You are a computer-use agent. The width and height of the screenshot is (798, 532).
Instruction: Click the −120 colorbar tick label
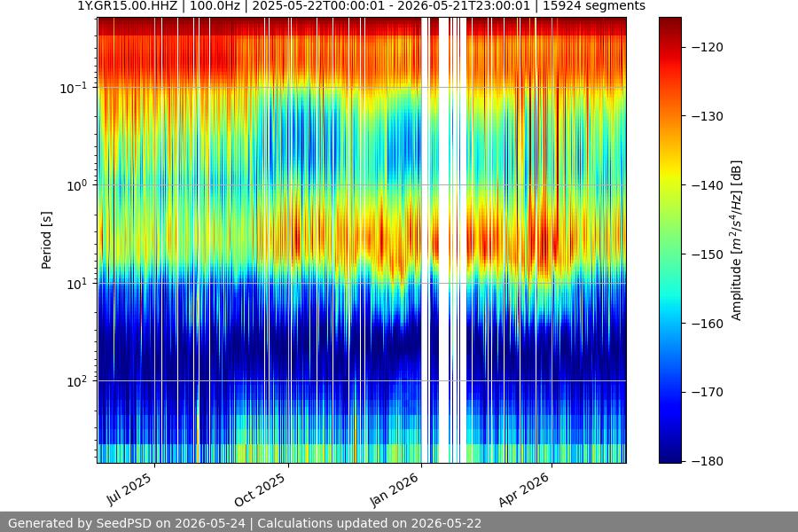(708, 47)
